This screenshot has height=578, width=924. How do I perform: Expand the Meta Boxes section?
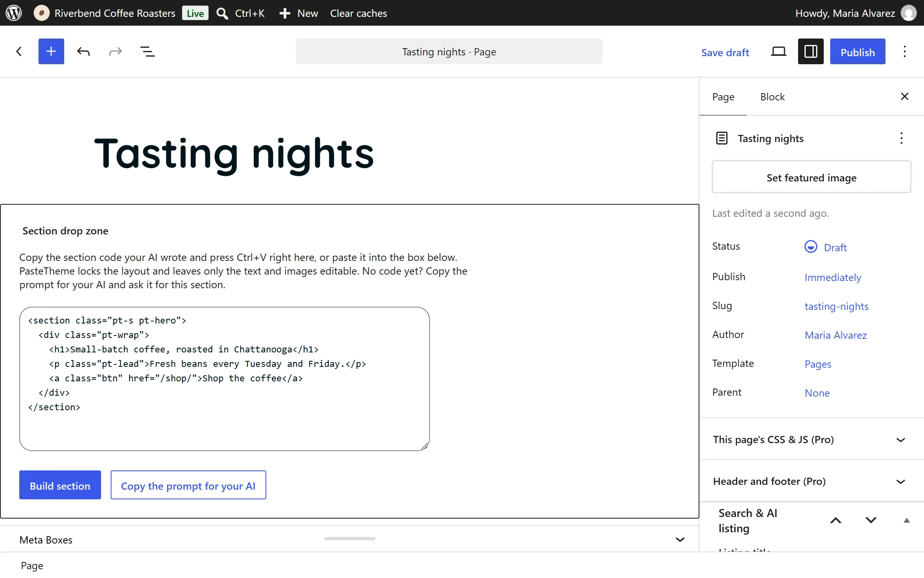pyautogui.click(x=680, y=539)
